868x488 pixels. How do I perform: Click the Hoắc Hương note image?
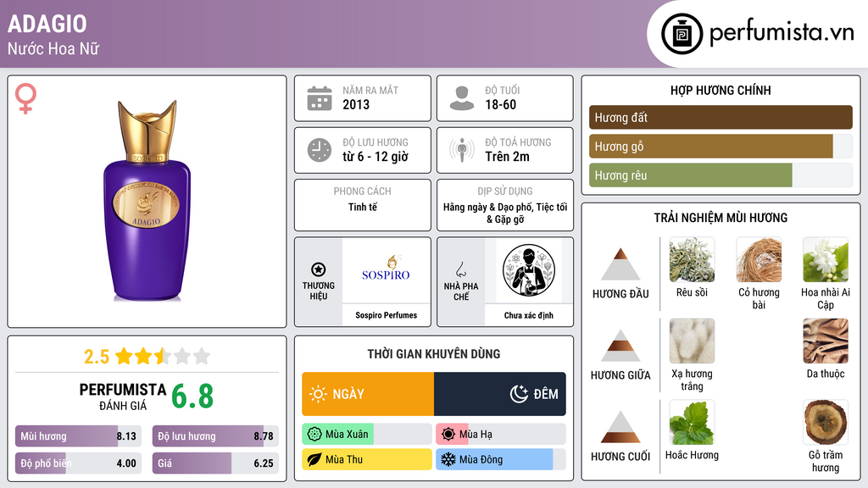tap(692, 422)
